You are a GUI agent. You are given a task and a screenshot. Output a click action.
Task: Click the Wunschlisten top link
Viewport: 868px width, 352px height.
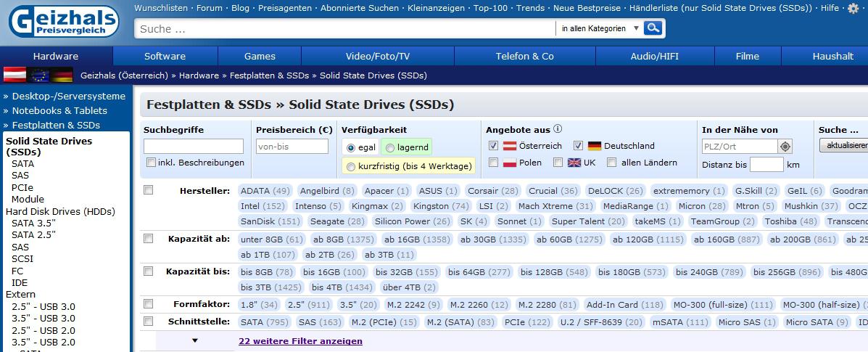[161, 8]
